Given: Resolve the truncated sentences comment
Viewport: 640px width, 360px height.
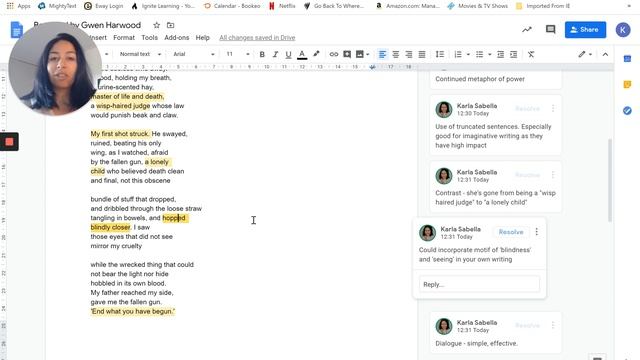Looking at the screenshot, I should pyautogui.click(x=527, y=109).
